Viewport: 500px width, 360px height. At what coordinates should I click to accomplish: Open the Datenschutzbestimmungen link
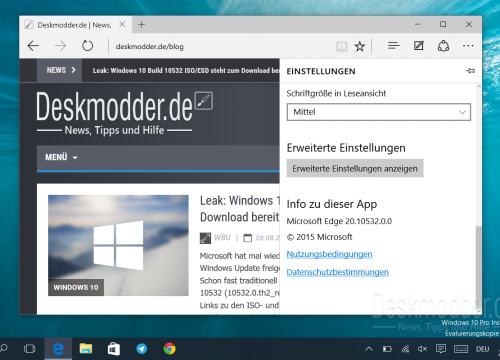(x=337, y=272)
